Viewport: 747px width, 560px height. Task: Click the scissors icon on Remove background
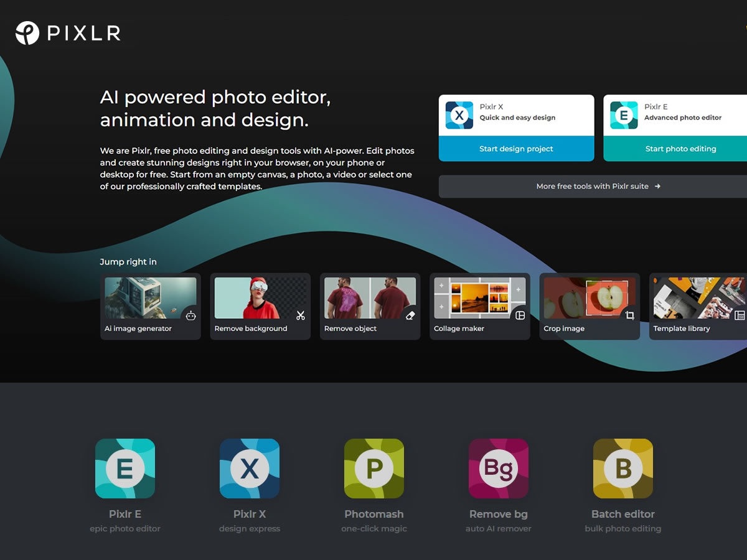coord(301,315)
